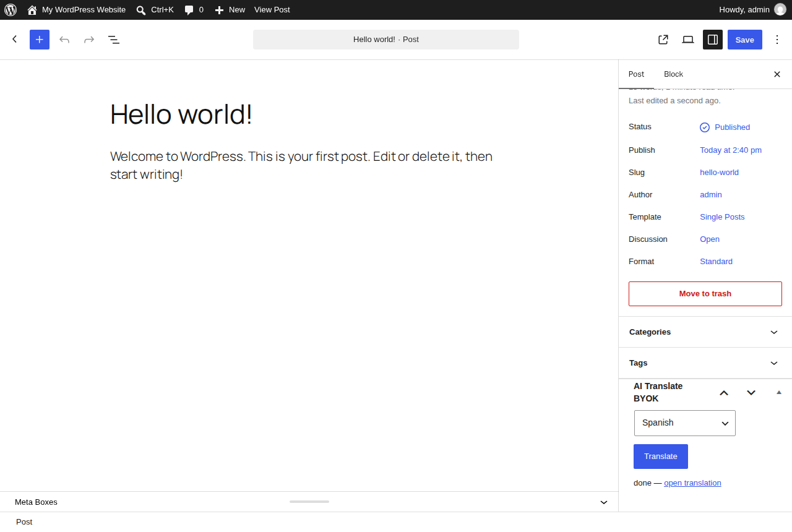Click the Translate button
Image resolution: width=792 pixels, height=532 pixels.
[x=661, y=457]
